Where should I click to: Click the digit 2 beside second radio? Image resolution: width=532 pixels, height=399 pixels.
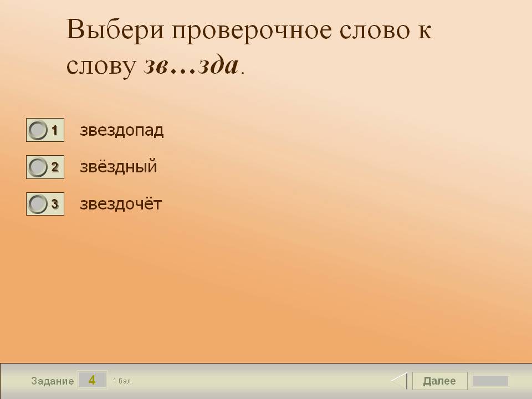pos(55,167)
